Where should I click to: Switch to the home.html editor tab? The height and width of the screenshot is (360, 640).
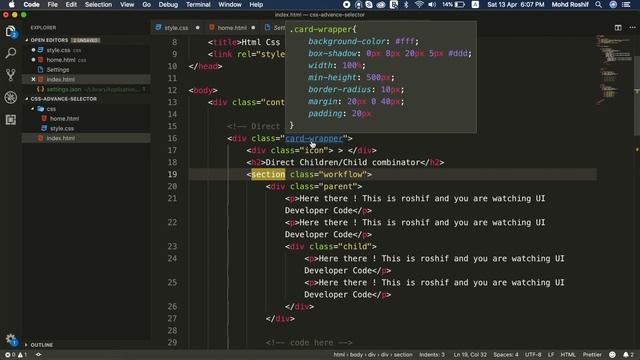point(232,28)
